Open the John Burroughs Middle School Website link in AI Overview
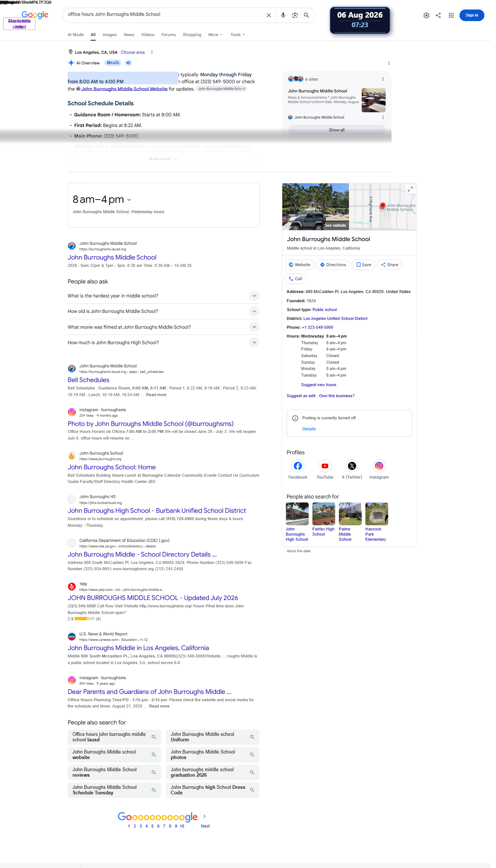This screenshot has width=496, height=868. click(124, 89)
